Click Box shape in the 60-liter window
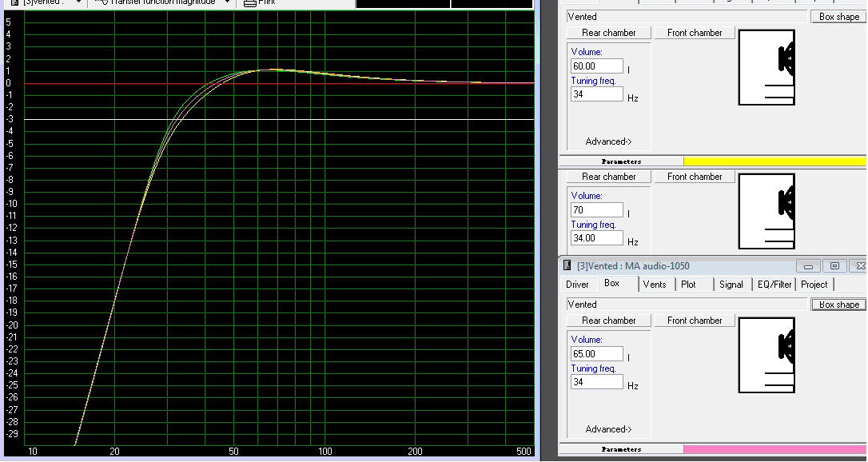This screenshot has height=462, width=868. (x=839, y=17)
